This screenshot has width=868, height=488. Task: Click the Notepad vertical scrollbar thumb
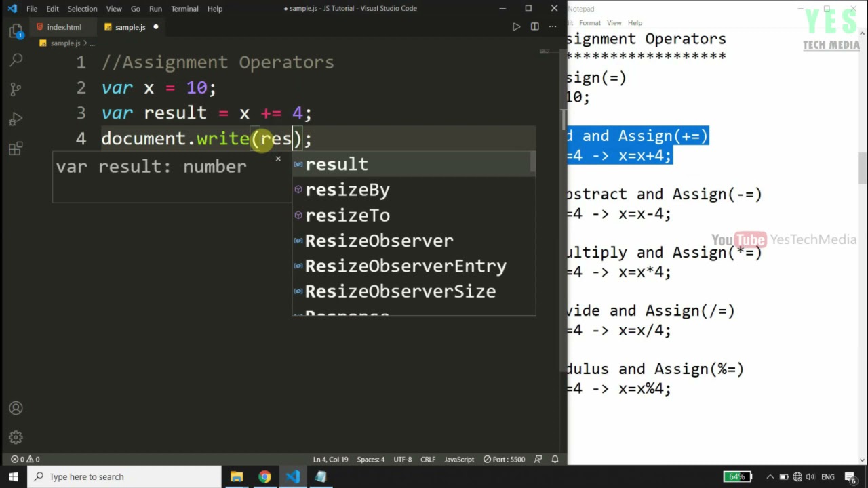click(x=862, y=167)
